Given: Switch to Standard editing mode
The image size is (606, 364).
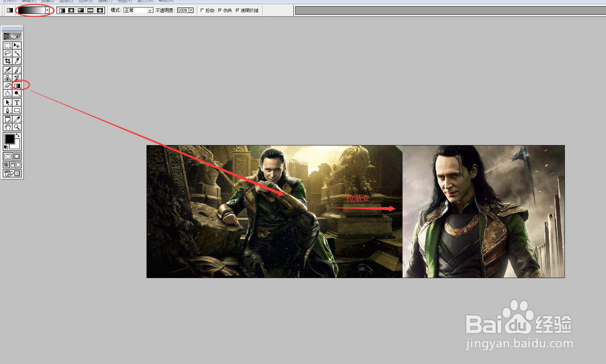Looking at the screenshot, I should tap(8, 156).
